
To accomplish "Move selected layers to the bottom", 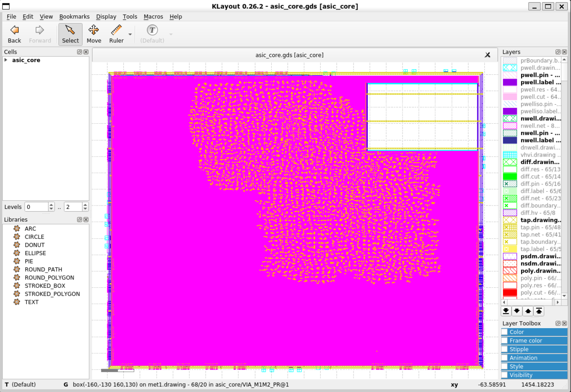I will click(x=506, y=311).
